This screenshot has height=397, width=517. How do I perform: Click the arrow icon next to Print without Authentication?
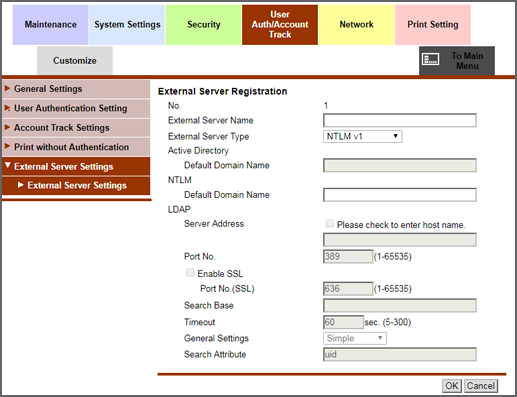pos(7,146)
